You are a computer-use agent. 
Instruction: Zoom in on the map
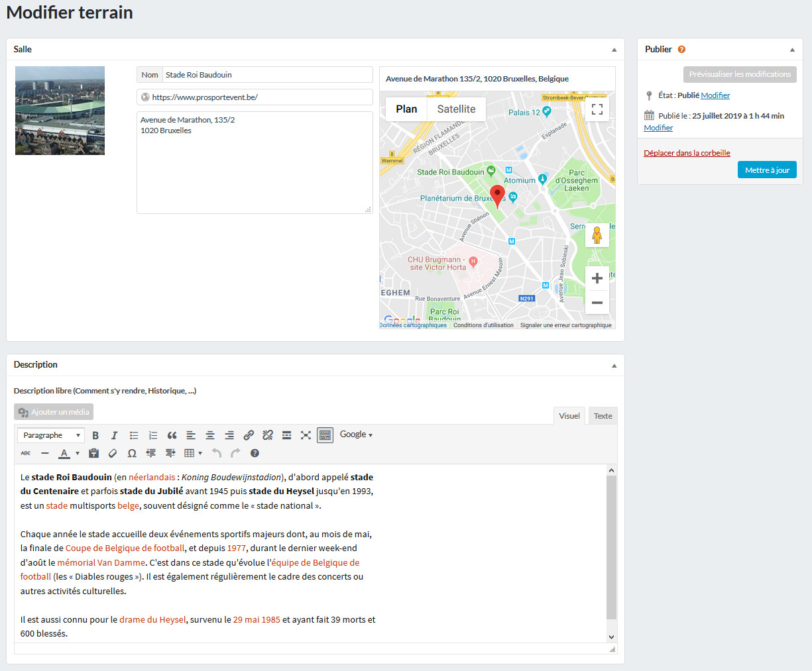(597, 278)
